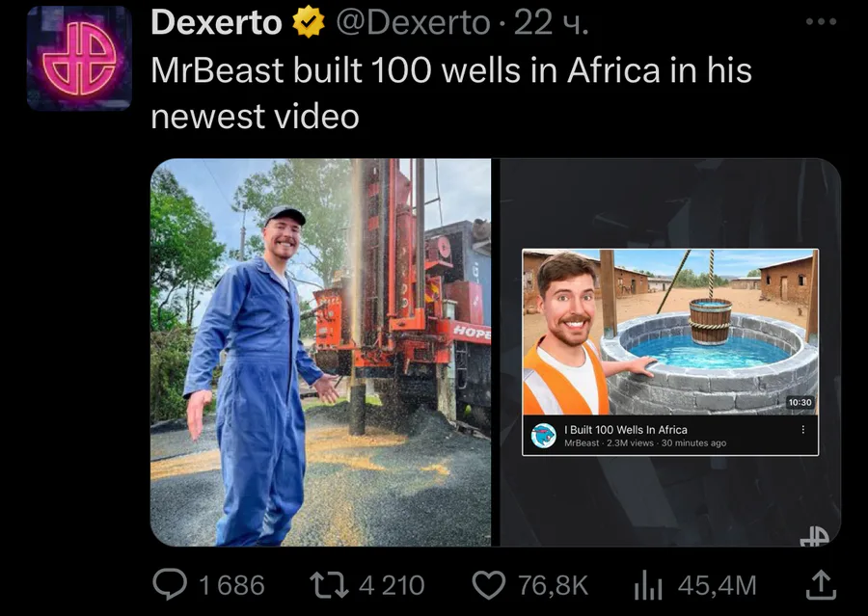Open the Dexerto profile avatar
Viewport: 868px width, 616px height.
[79, 58]
